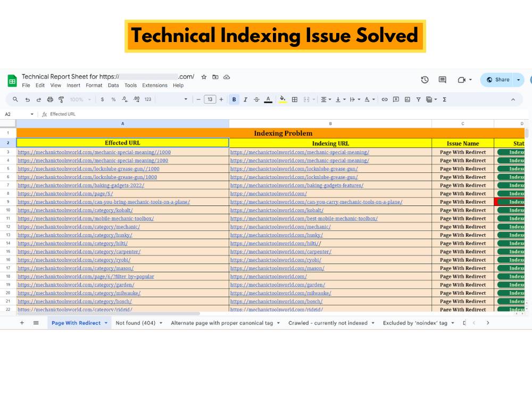This screenshot has height=399, width=532.
Task: Open the Format menu
Action: click(x=94, y=86)
